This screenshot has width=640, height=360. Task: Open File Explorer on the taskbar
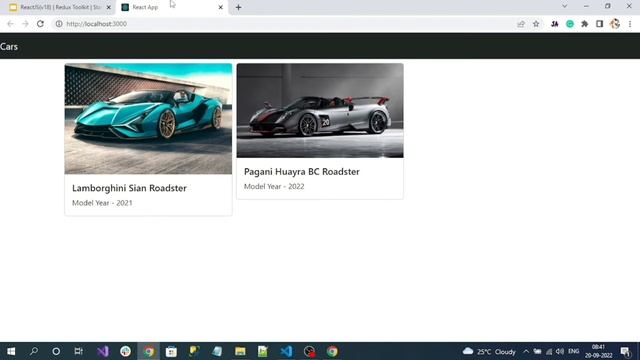(240, 351)
